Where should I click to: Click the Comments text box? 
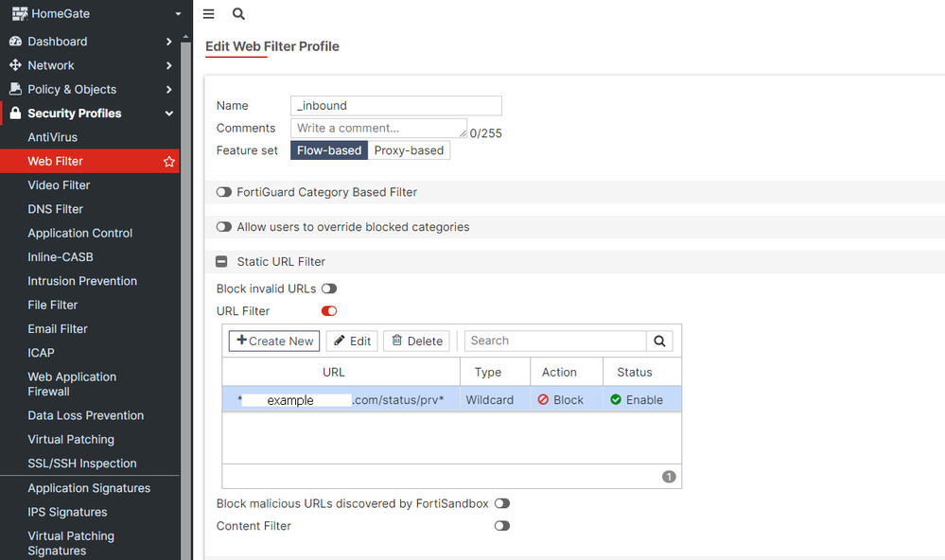378,128
